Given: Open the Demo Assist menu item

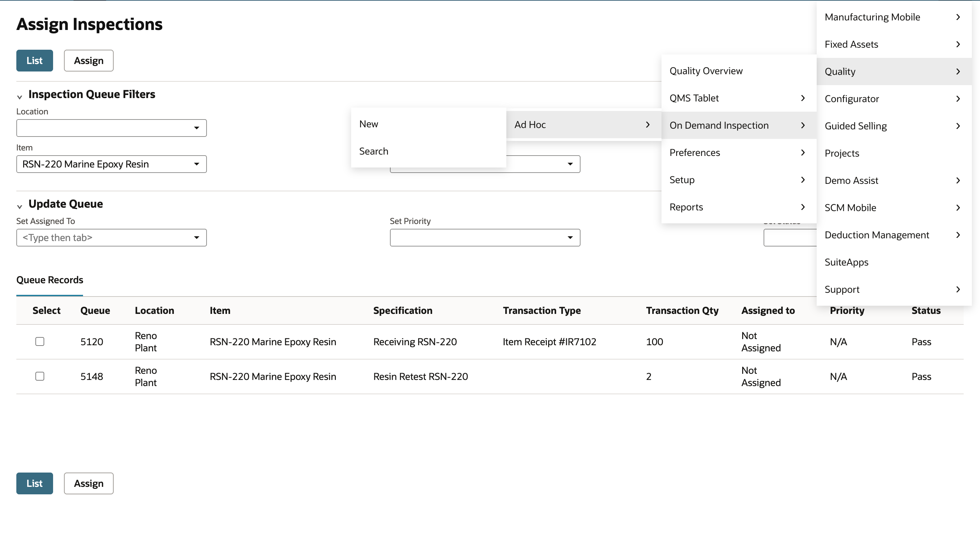Looking at the screenshot, I should pos(894,180).
